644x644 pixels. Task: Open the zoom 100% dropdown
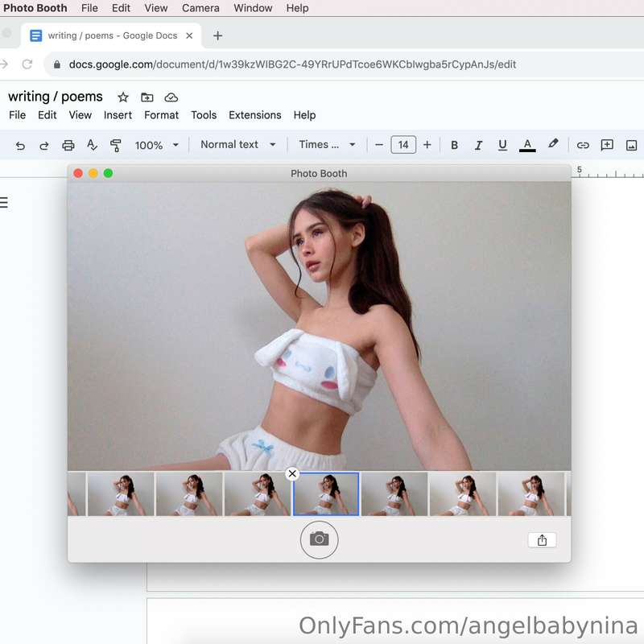point(156,146)
